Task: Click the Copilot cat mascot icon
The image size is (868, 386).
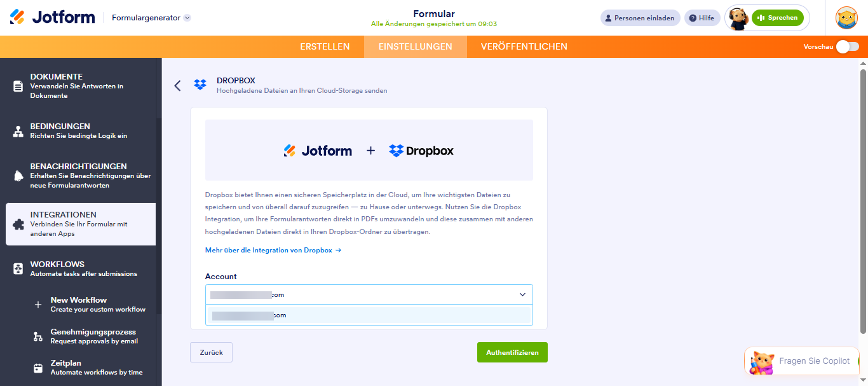Action: click(762, 362)
